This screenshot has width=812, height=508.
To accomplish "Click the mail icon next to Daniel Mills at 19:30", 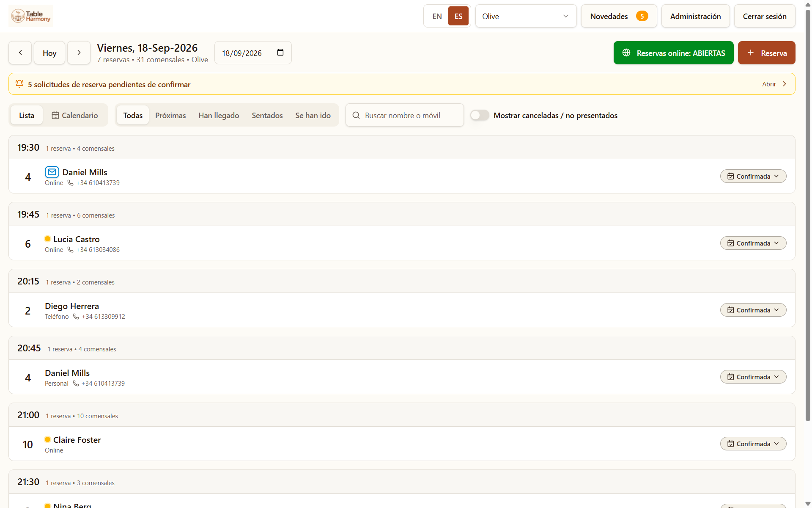I will [x=52, y=172].
